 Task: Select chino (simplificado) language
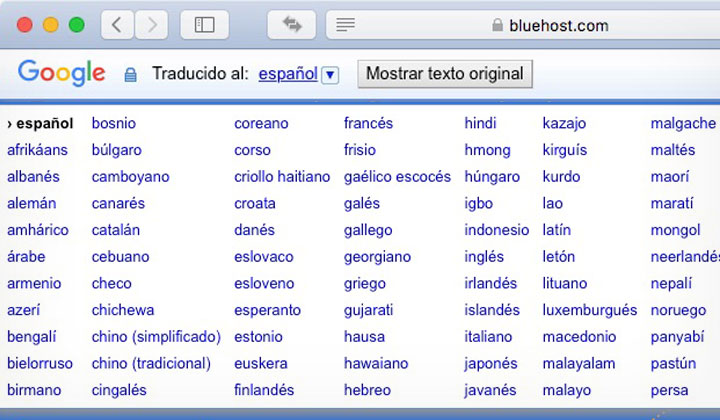tap(156, 336)
